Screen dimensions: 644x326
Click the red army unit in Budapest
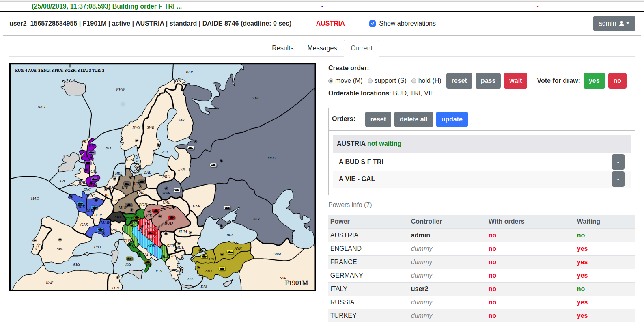[171, 218]
